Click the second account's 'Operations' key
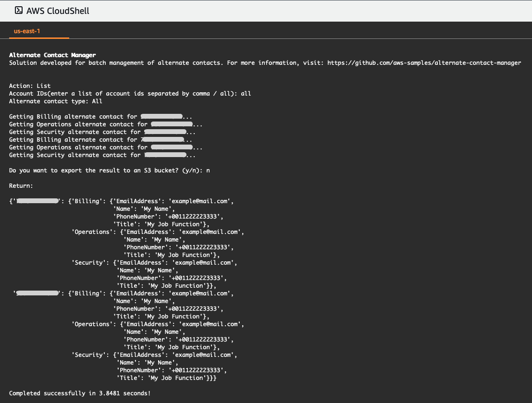 pos(92,324)
